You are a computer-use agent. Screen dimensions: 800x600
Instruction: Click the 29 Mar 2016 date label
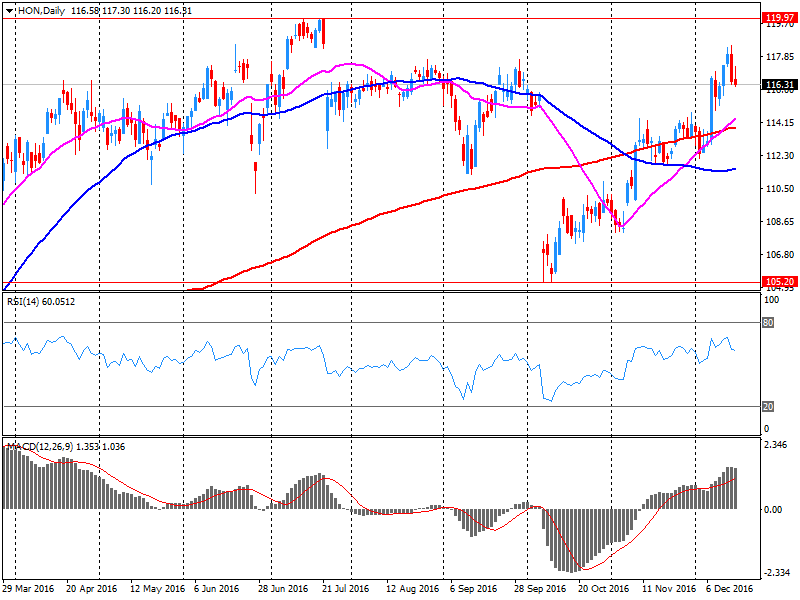(29, 589)
